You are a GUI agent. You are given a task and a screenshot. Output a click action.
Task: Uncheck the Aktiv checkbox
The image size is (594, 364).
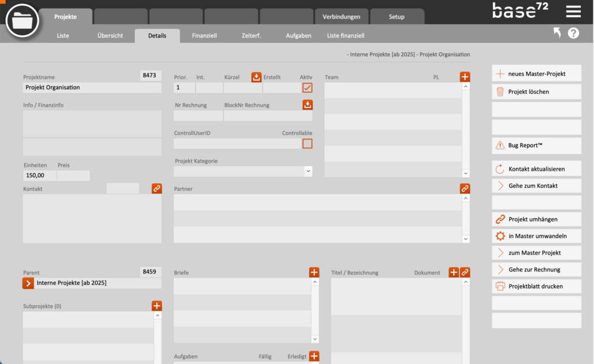(307, 88)
